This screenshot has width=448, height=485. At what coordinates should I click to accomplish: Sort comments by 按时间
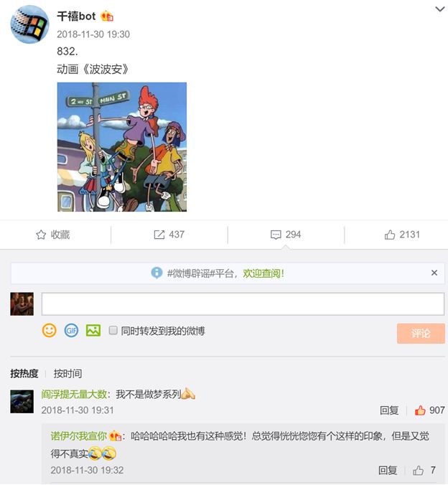click(67, 374)
